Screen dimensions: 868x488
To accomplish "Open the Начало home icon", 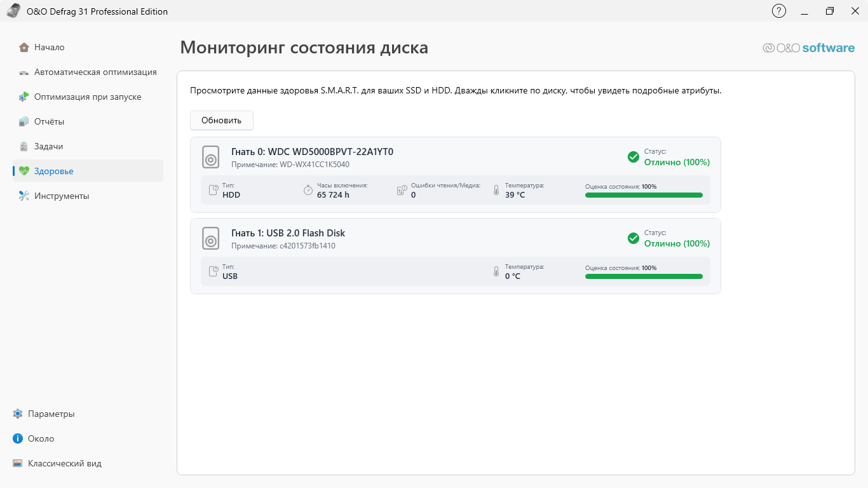I will (24, 47).
